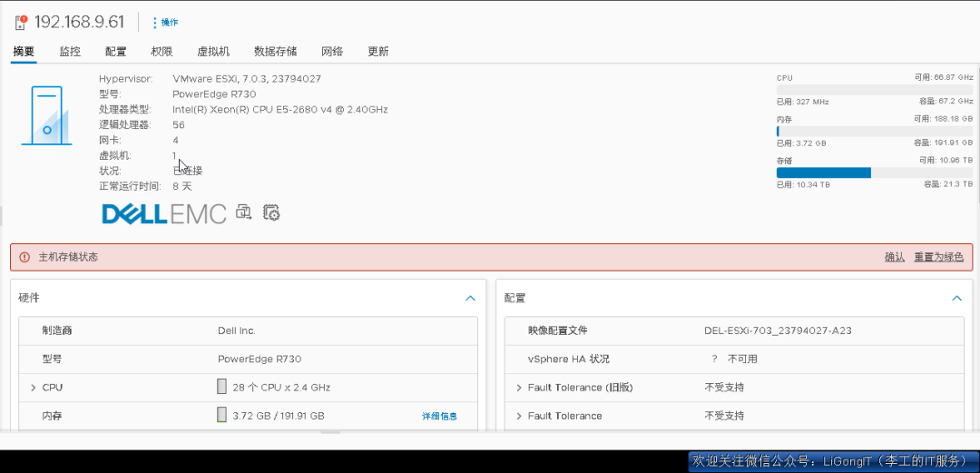Click the PowerEdge R730 model in summary
The image size is (980, 473).
tap(214, 94)
